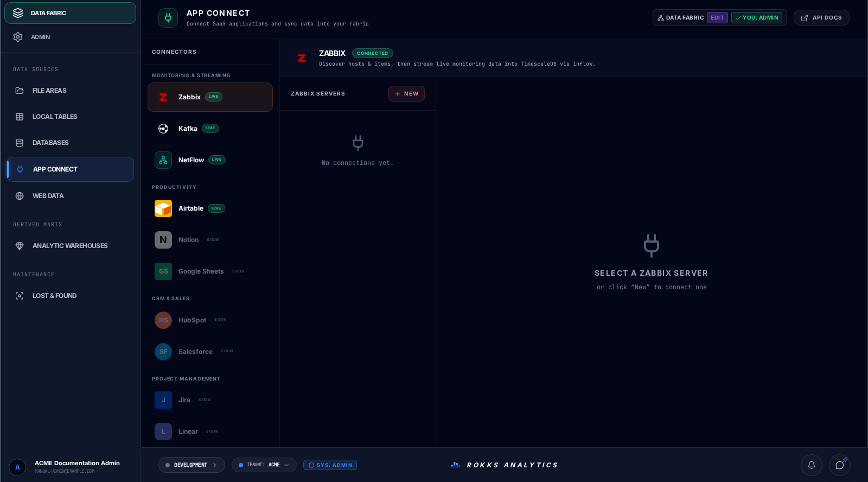Click the You: Admin badge
The image size is (868, 482).
pyautogui.click(x=757, y=18)
